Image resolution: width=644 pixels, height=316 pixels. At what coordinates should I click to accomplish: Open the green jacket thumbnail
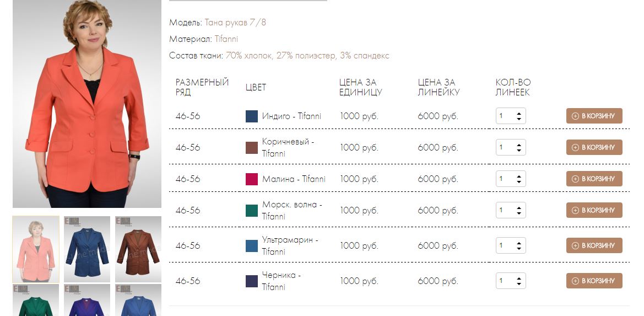36,301
